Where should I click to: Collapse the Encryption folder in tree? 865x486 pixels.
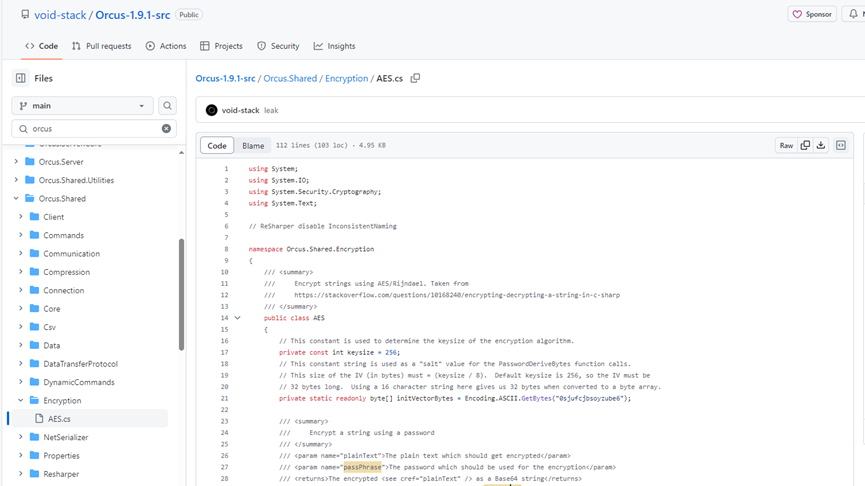click(x=21, y=401)
